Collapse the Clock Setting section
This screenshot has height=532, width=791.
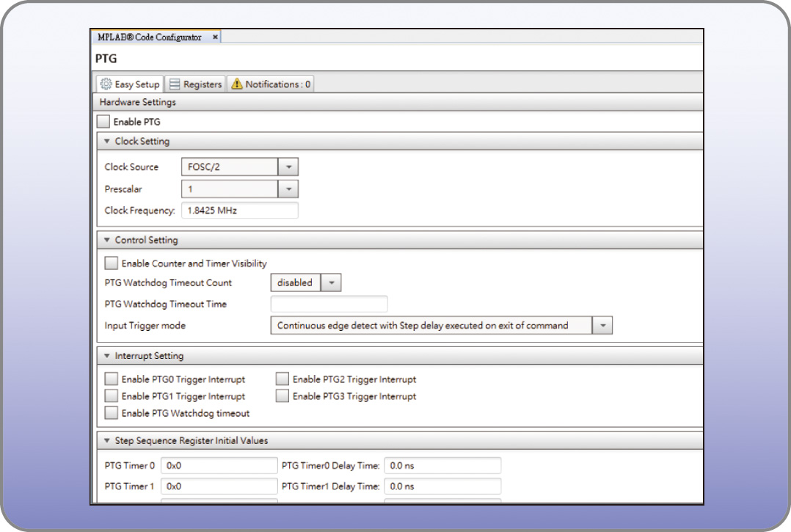(x=107, y=142)
